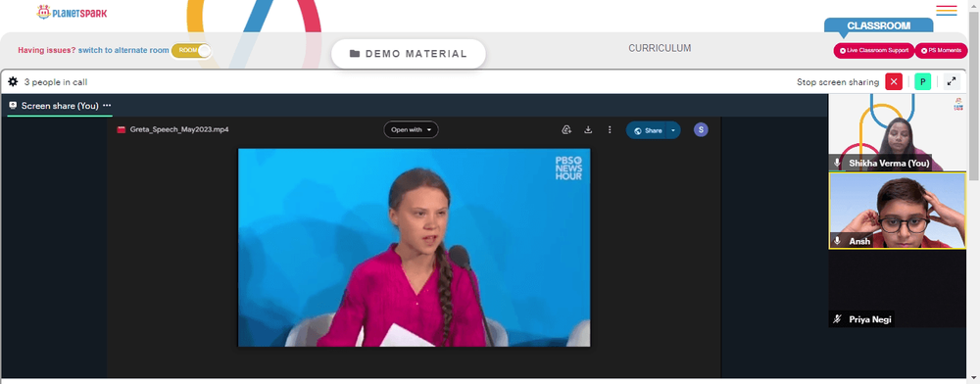
Task: Select Priya Negi's participant tile
Action: pos(897,289)
